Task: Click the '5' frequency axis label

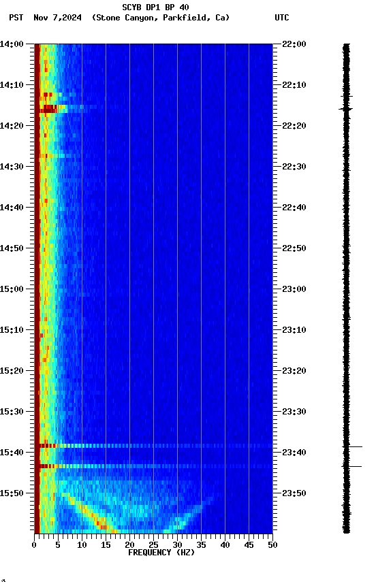Action: pyautogui.click(x=58, y=545)
